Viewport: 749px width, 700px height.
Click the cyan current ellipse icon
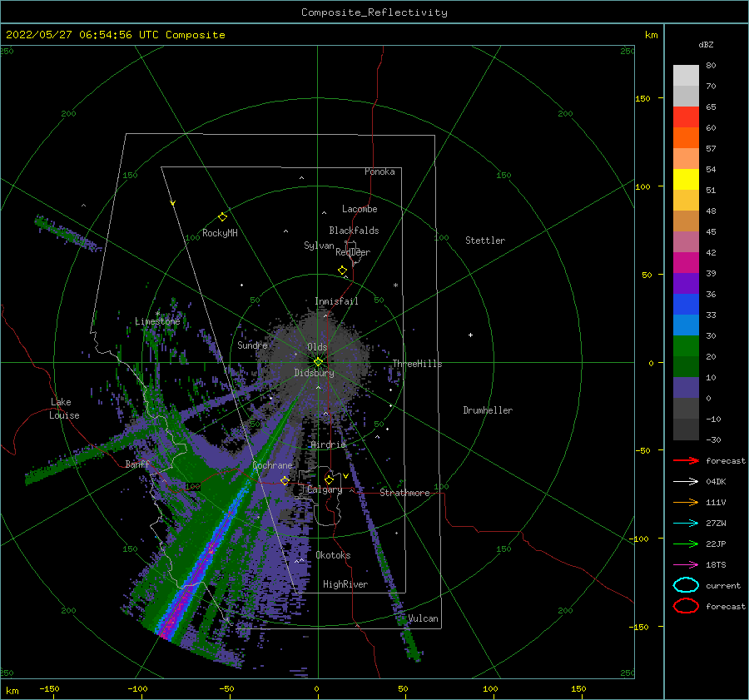pyautogui.click(x=686, y=585)
